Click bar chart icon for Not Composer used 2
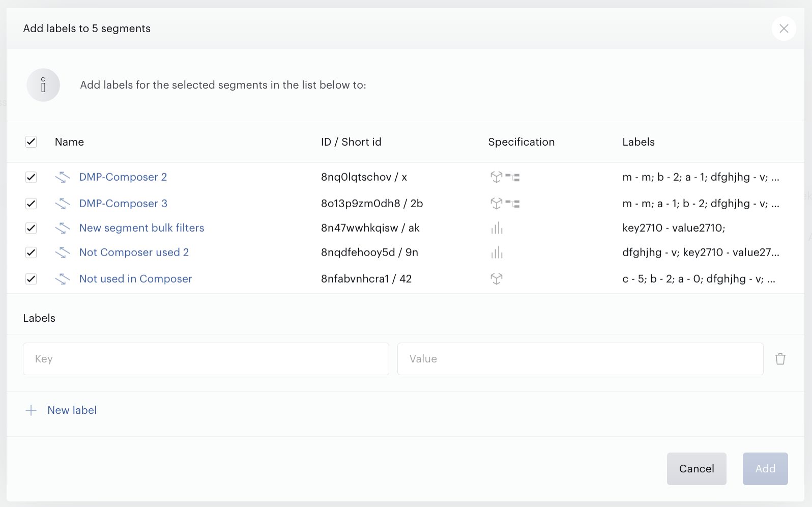812x507 pixels. click(x=497, y=252)
